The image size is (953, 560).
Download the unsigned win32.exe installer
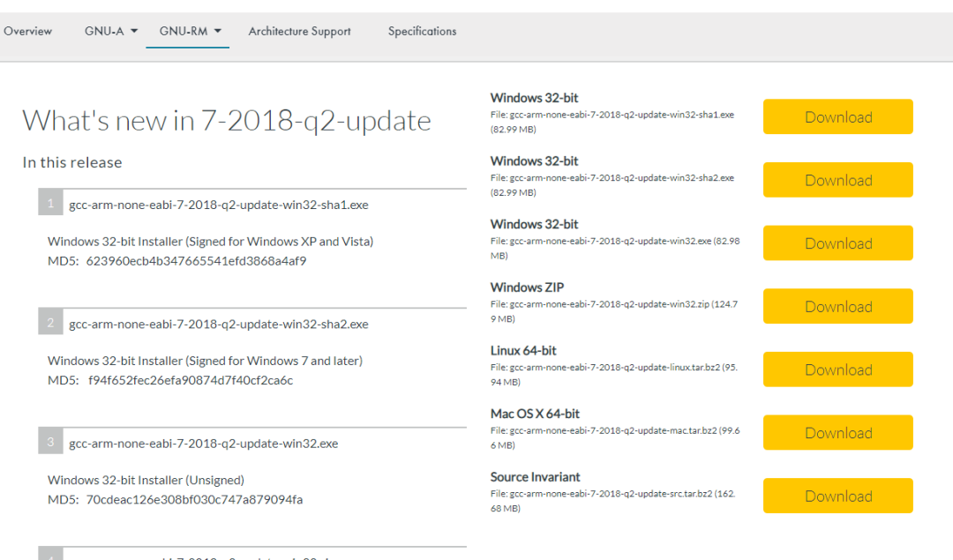tap(838, 243)
